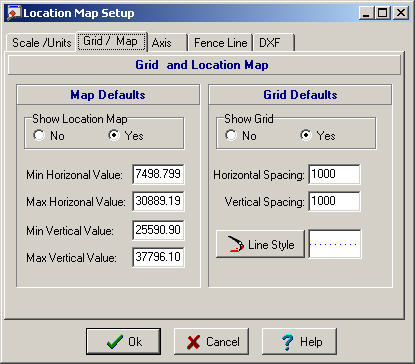Click the dotted line style preview
415x364 pixels.
pyautogui.click(x=335, y=244)
